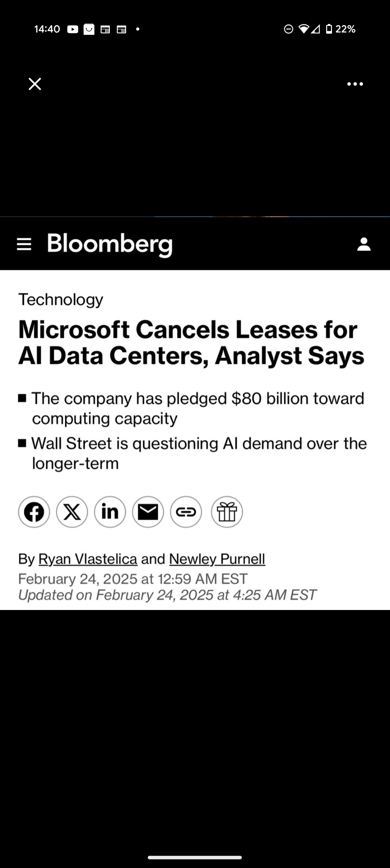This screenshot has height=868, width=390.
Task: Tap the bottom home gesture bar
Action: [195, 858]
